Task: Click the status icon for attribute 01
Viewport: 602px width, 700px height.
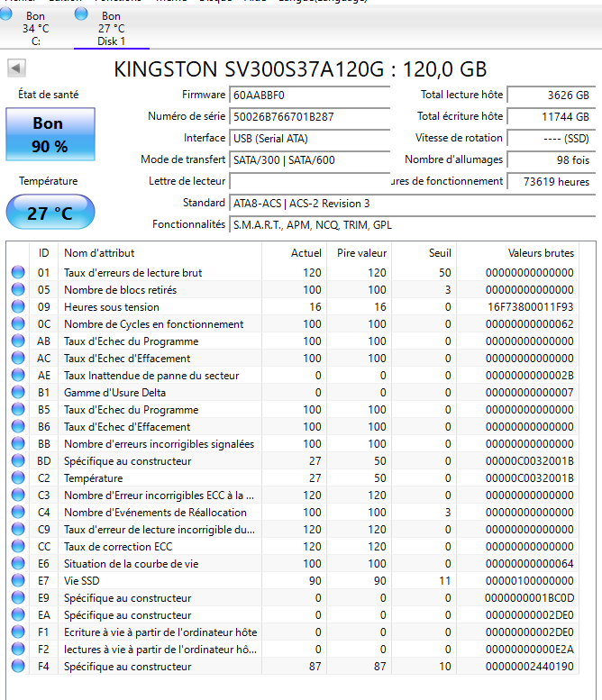Action: (x=18, y=273)
